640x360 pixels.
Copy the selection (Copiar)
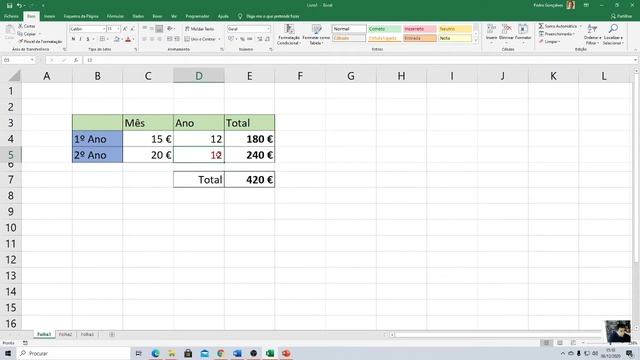click(x=28, y=34)
